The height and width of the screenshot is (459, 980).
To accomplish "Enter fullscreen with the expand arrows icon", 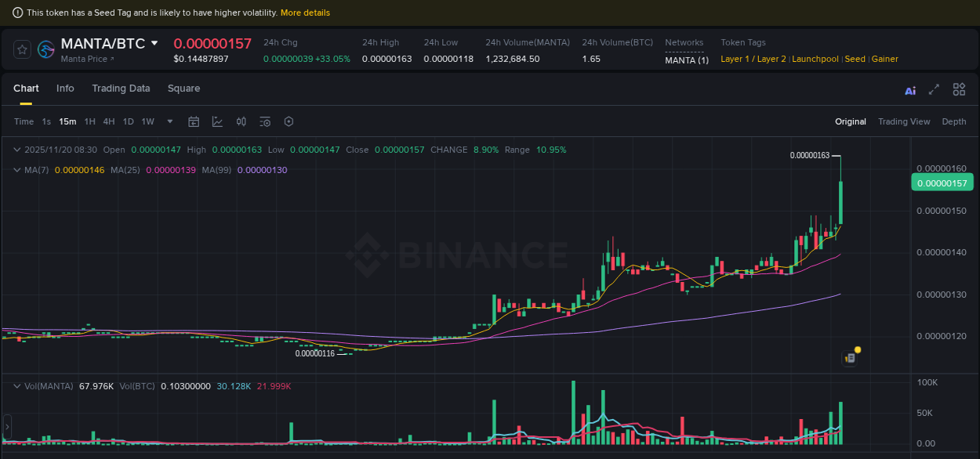I will point(934,90).
